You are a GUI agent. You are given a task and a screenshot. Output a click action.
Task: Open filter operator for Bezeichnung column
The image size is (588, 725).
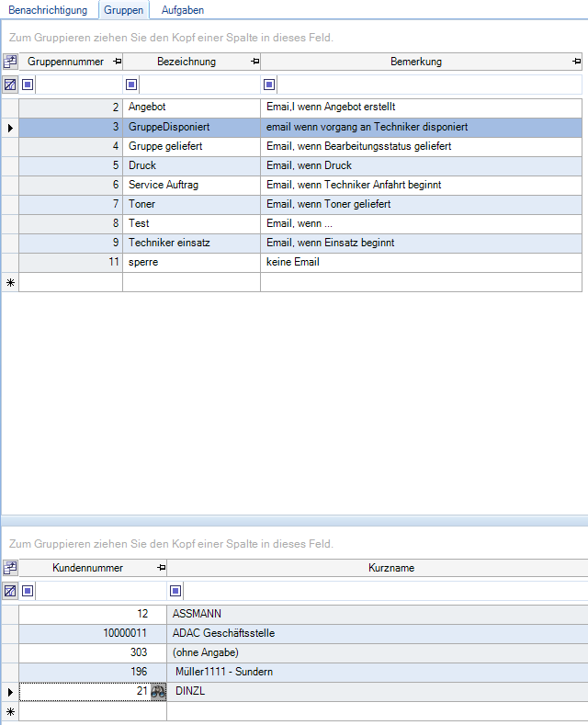tap(131, 85)
